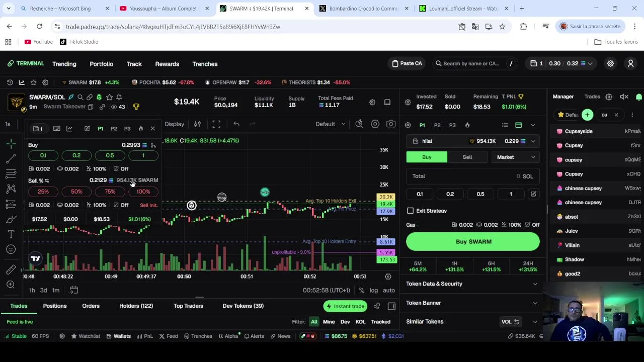The height and width of the screenshot is (362, 644).
Task: Open the Market order type dropdown
Action: click(x=515, y=157)
